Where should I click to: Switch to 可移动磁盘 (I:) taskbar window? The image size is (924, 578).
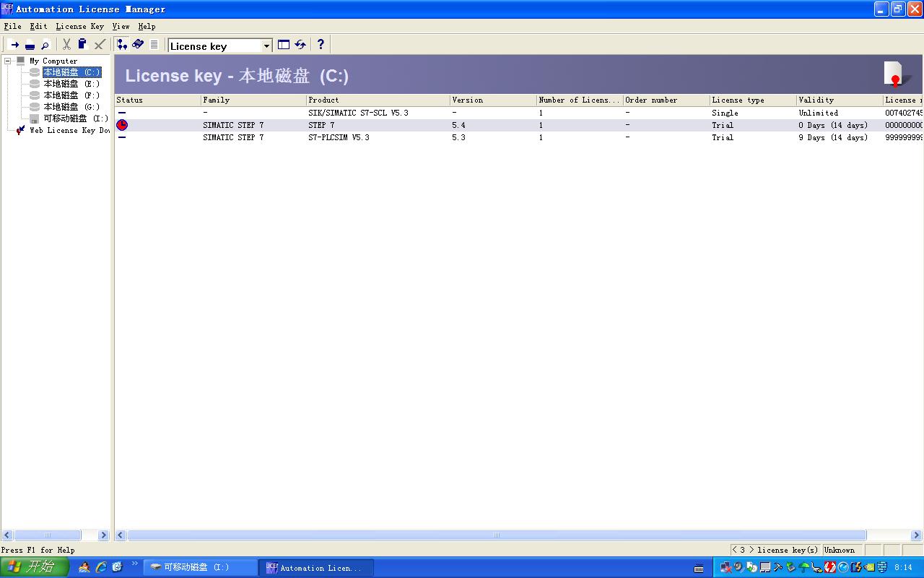[200, 567]
